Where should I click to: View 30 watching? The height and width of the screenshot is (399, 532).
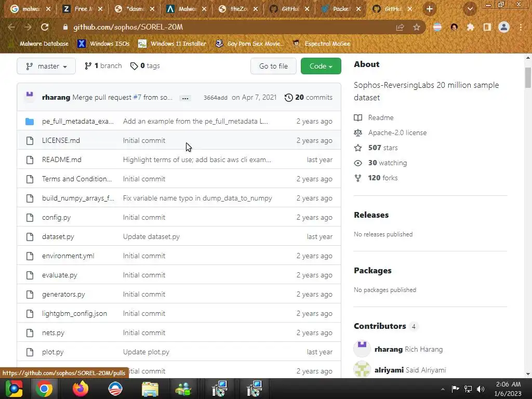coord(380,163)
